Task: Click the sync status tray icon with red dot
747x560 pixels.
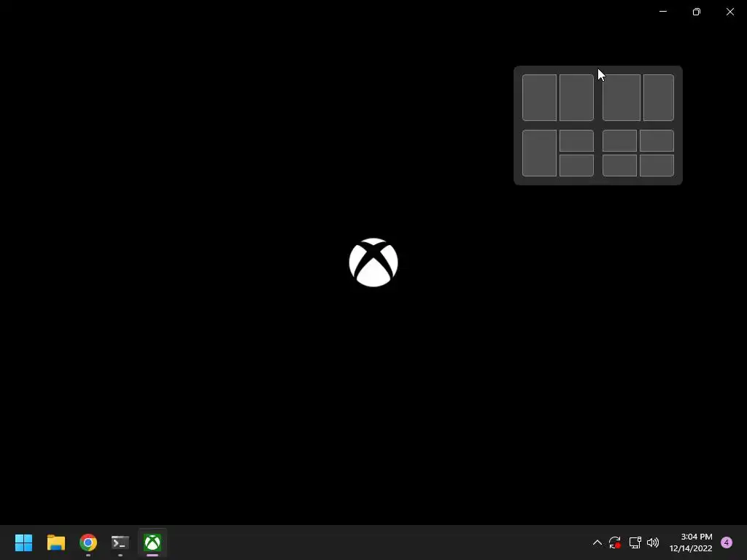Action: pos(615,542)
